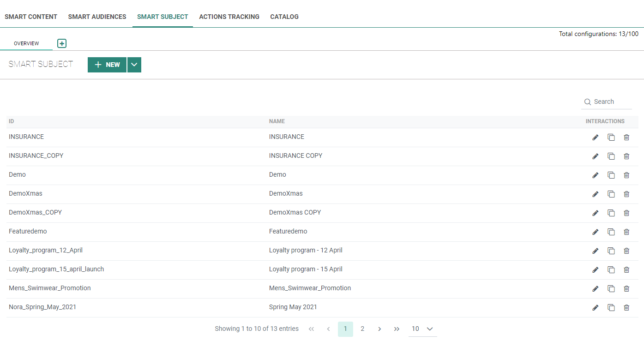The width and height of the screenshot is (644, 341).
Task: Click the add tab plus icon beside Overview
Action: coord(62,43)
